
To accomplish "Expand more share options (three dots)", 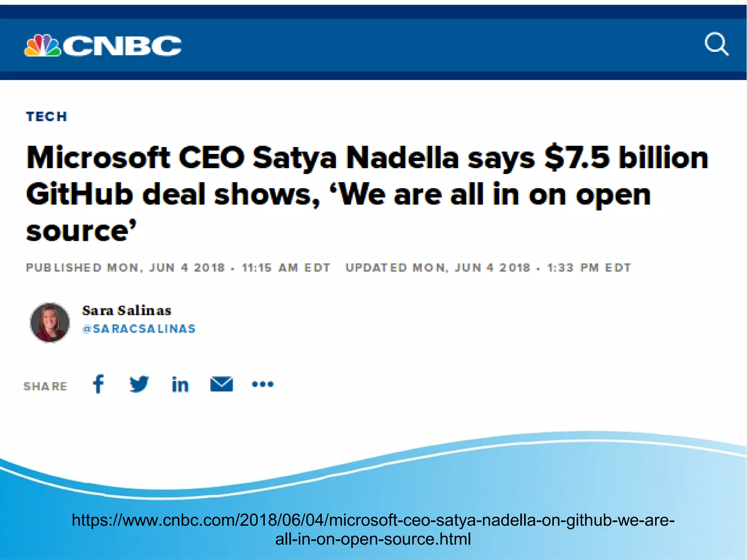I will tap(263, 384).
